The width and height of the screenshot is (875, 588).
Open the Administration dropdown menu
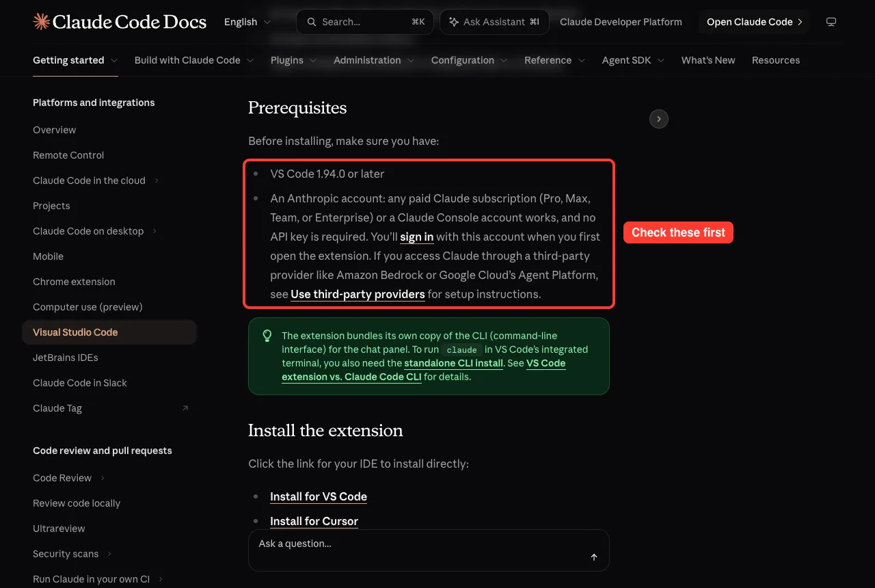point(374,60)
